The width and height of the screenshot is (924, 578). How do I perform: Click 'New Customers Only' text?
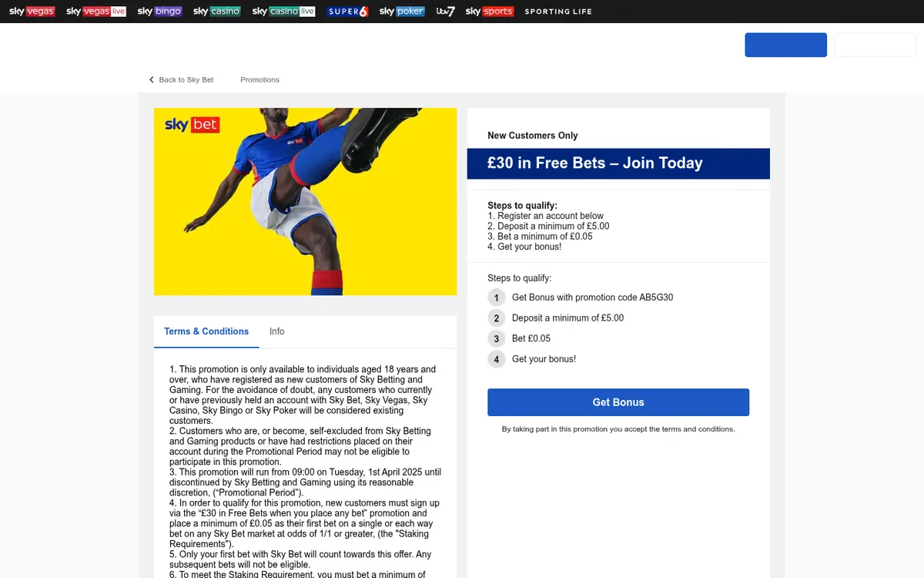(x=533, y=136)
